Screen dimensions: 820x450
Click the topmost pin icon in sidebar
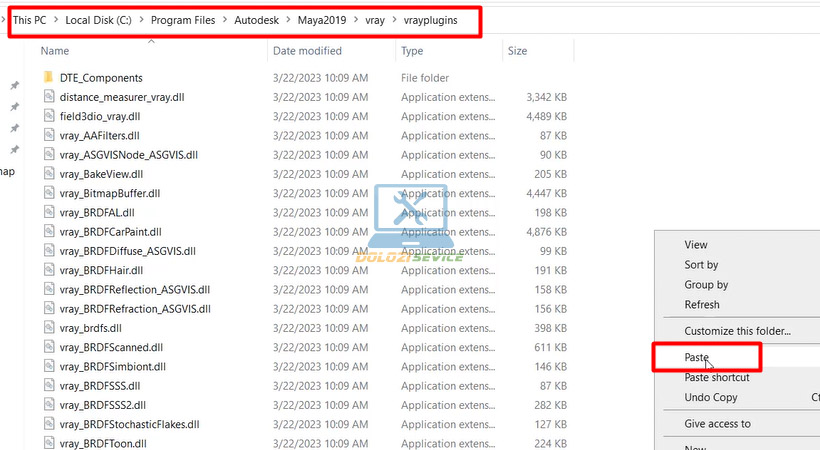(x=15, y=85)
